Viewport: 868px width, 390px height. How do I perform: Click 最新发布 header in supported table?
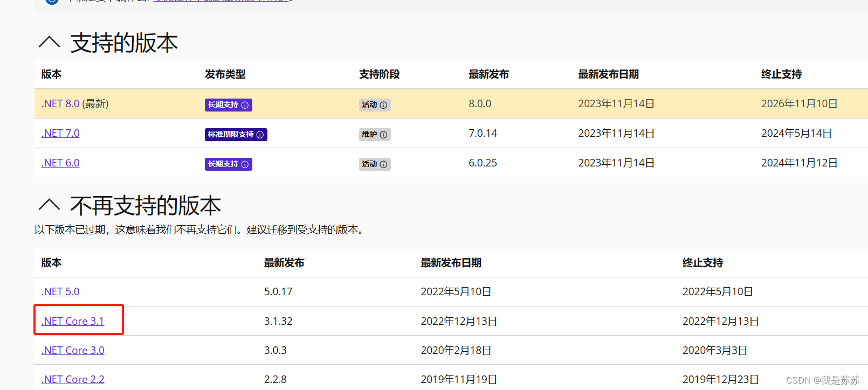489,74
